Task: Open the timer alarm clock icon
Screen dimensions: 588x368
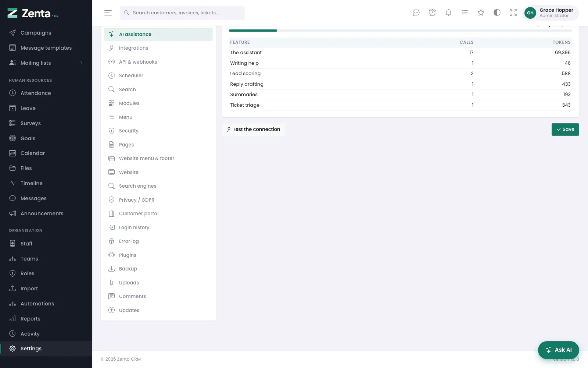Action: click(x=432, y=13)
